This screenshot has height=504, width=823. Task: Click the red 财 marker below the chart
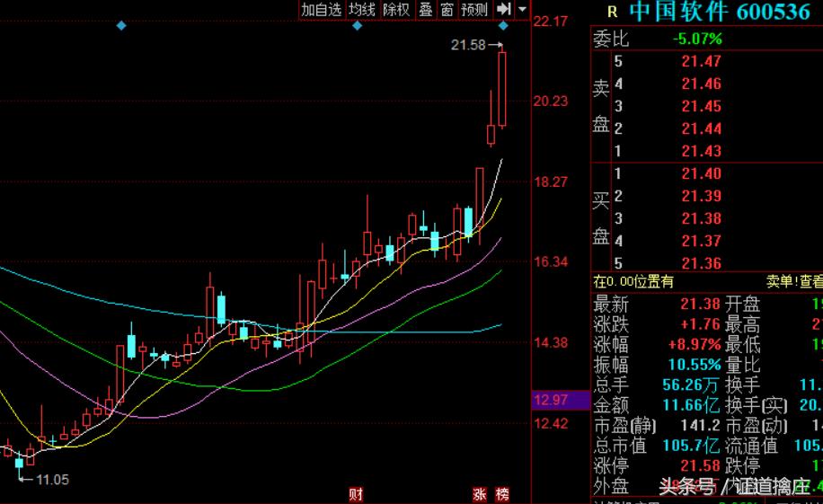coord(356,494)
